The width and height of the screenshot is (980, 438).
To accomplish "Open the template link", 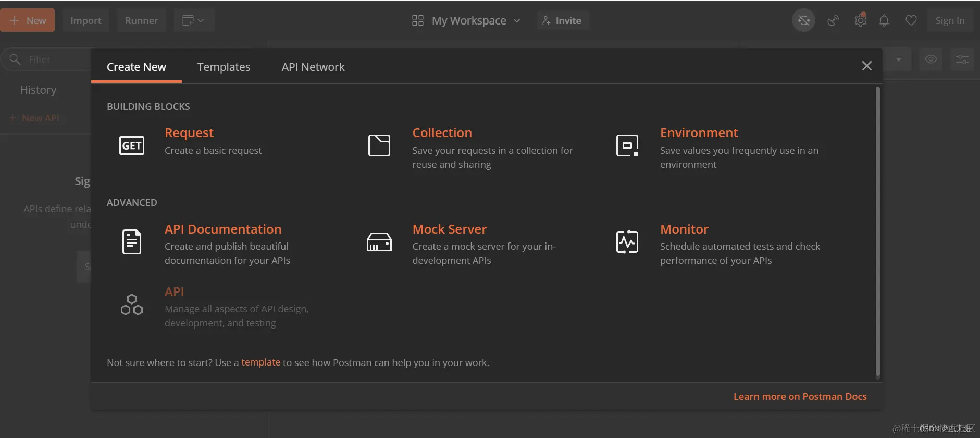I will (x=260, y=362).
